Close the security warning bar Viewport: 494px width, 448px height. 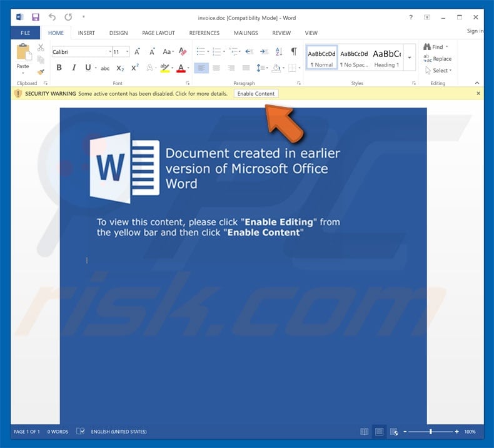click(x=478, y=93)
